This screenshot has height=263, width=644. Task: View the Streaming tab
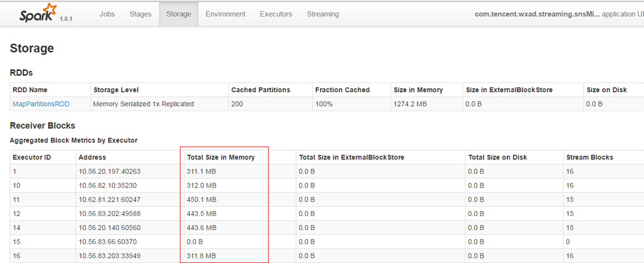click(x=323, y=14)
